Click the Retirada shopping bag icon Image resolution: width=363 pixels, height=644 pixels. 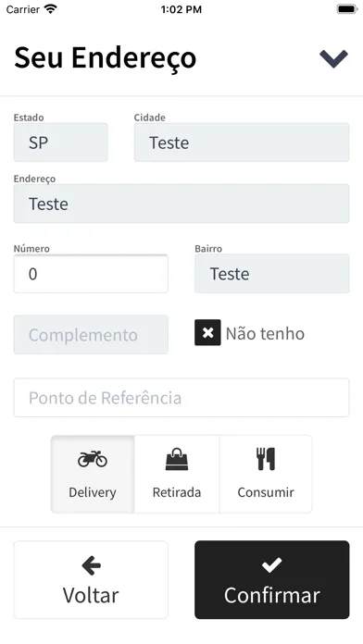coord(177,459)
